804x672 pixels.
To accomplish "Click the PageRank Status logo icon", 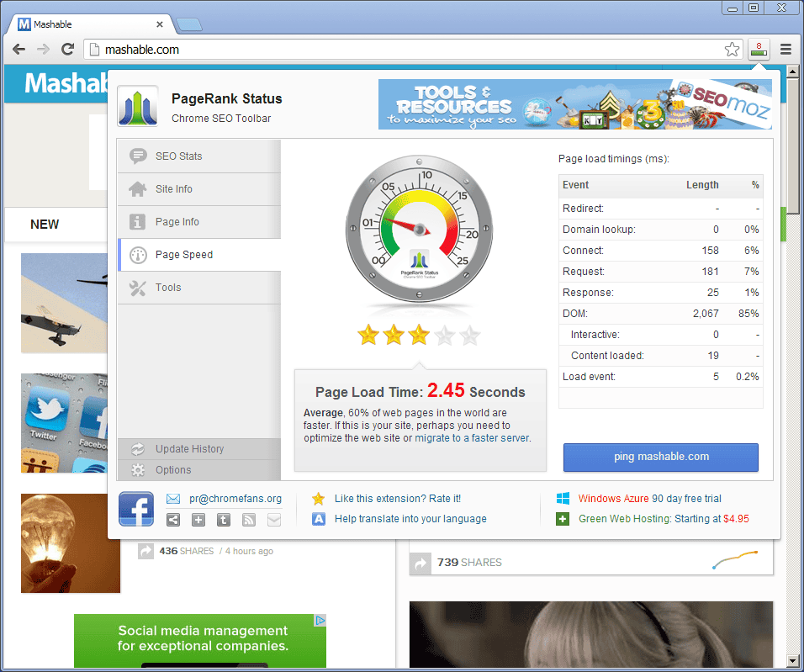I will [x=137, y=106].
